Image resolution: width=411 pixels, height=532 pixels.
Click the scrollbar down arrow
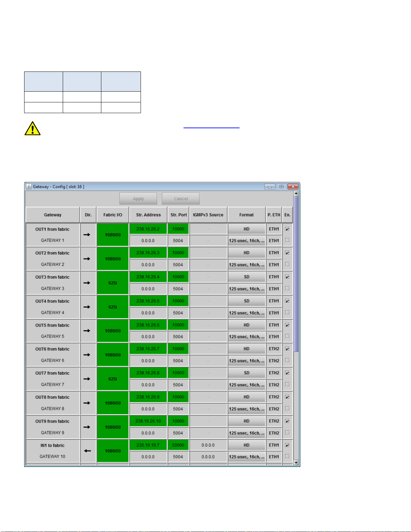point(296,463)
